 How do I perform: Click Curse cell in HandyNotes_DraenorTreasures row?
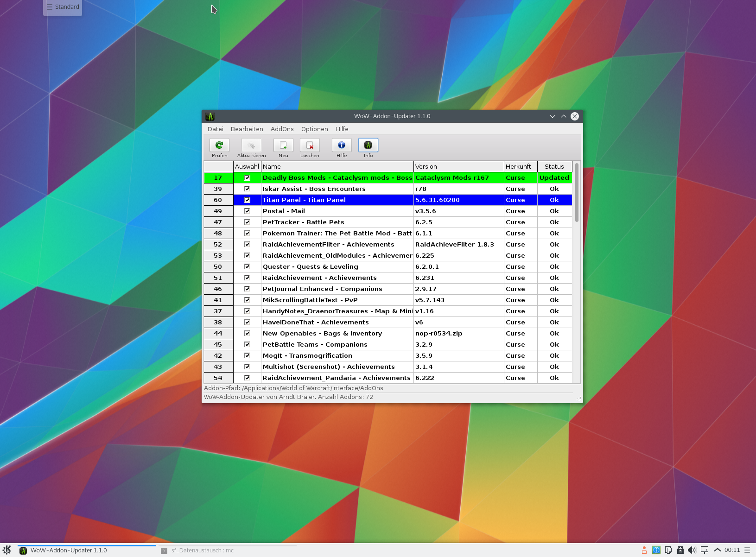coord(521,311)
